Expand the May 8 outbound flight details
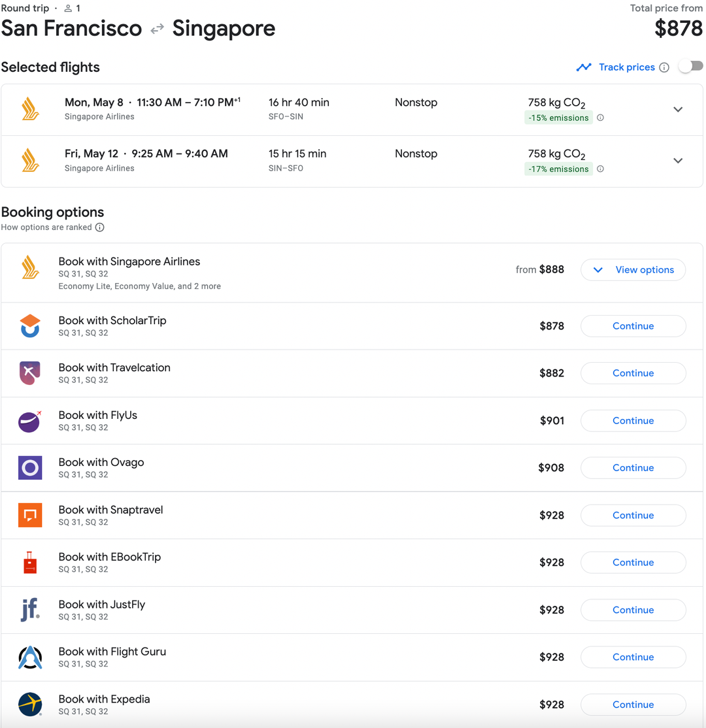Screen dimensions: 706x728 point(678,109)
